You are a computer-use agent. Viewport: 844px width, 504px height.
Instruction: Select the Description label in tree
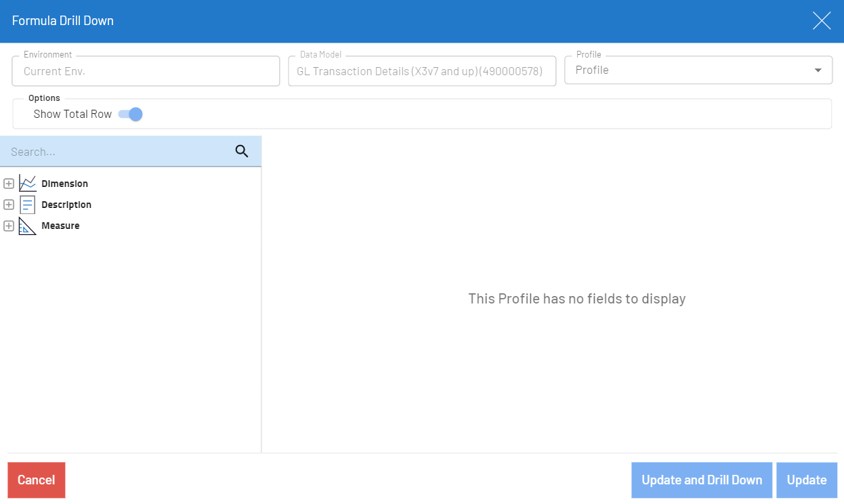(66, 205)
